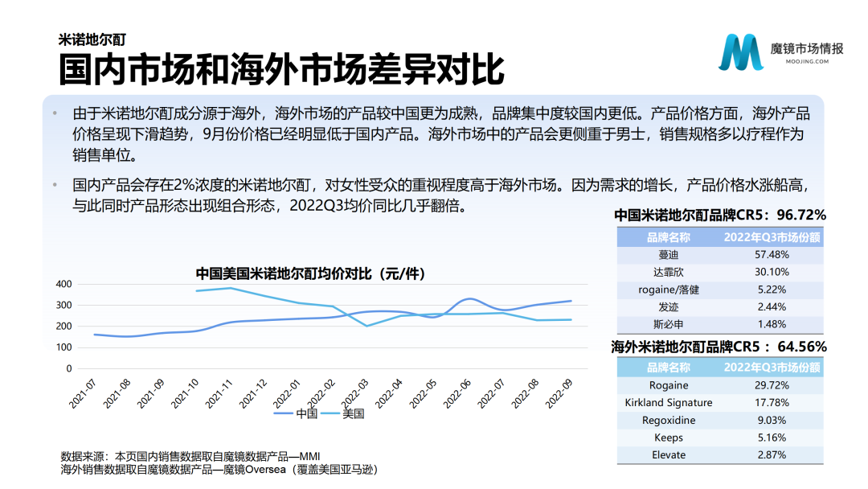Click the x-axis label 2022-01
The image size is (868, 489).
coord(287,394)
